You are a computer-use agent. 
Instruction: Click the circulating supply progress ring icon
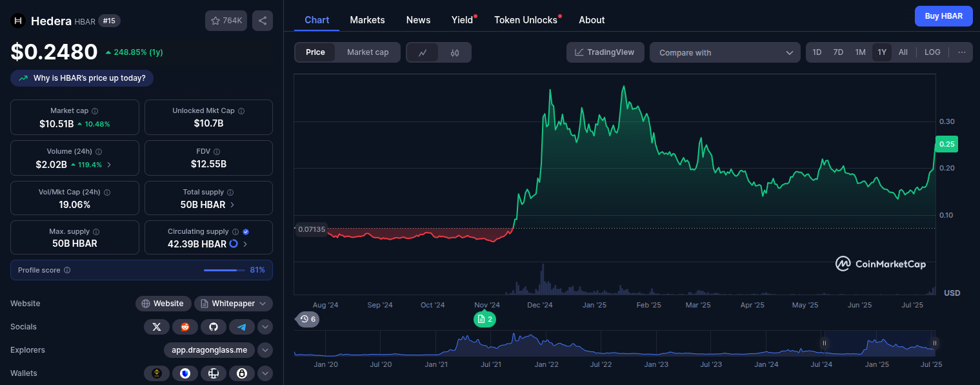234,244
